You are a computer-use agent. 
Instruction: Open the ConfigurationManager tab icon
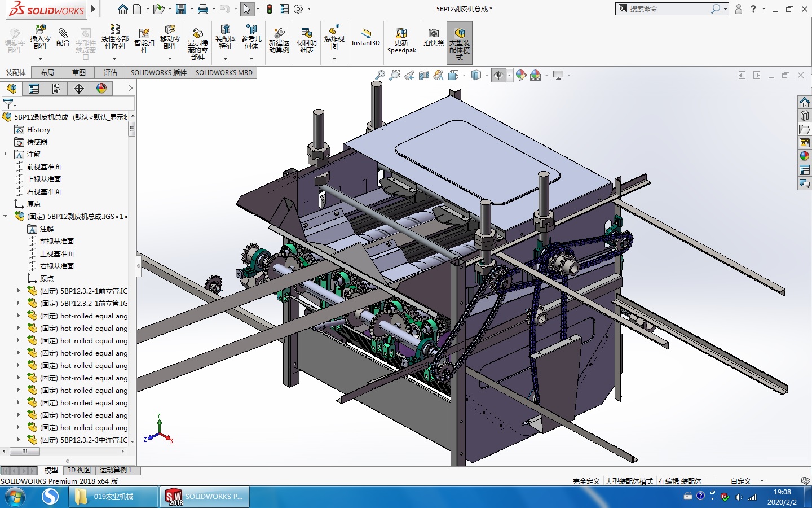point(56,89)
